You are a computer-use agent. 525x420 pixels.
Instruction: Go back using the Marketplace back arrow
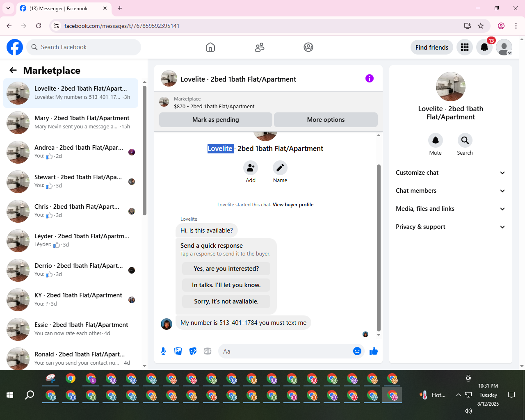click(13, 70)
